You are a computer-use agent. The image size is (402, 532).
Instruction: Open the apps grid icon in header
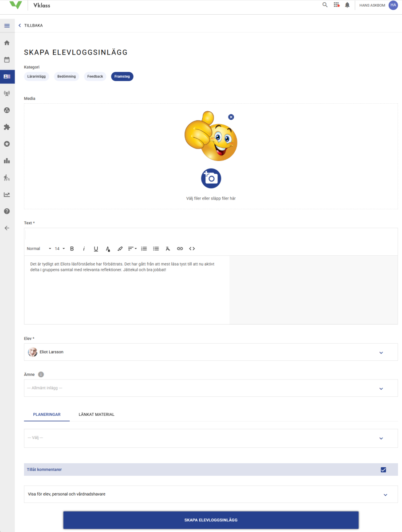(336, 5)
